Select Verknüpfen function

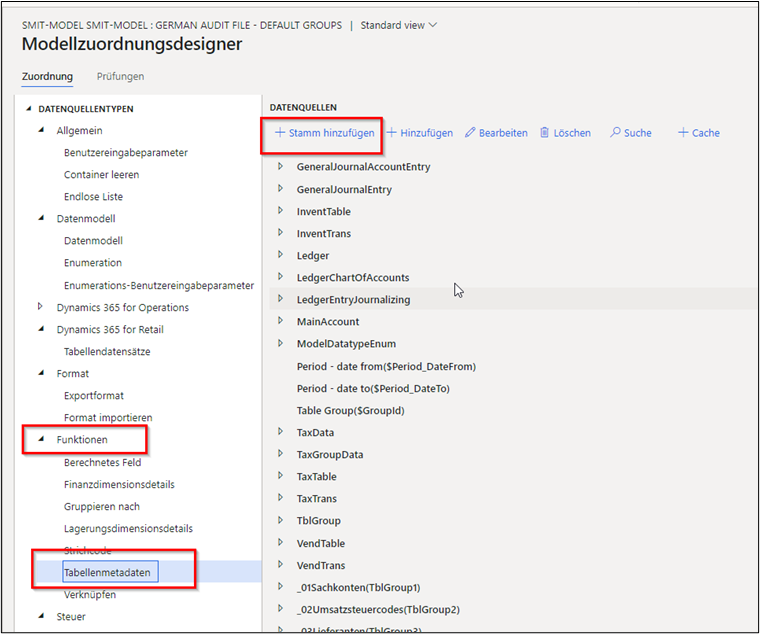point(90,595)
